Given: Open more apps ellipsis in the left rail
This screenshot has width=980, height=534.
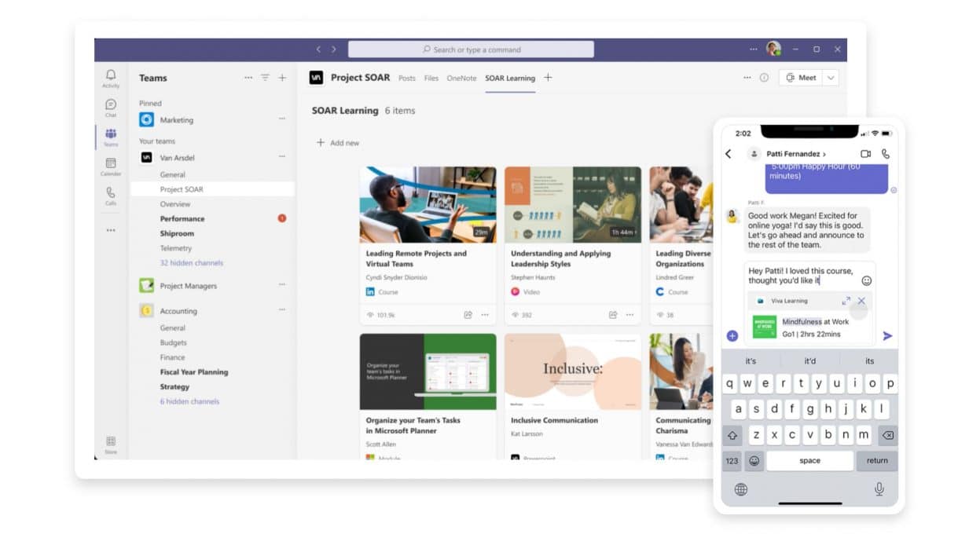Looking at the screenshot, I should pos(111,230).
